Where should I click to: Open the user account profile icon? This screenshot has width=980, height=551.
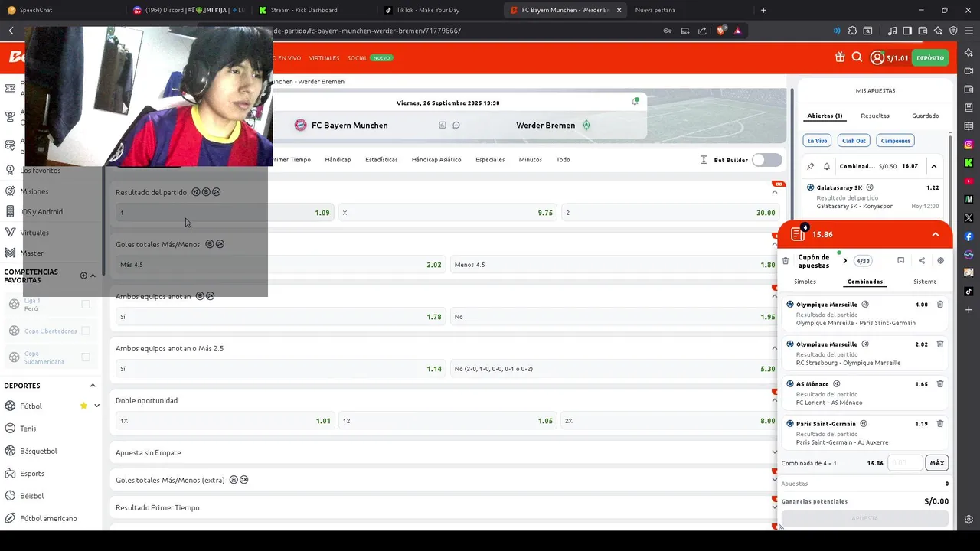(x=877, y=58)
